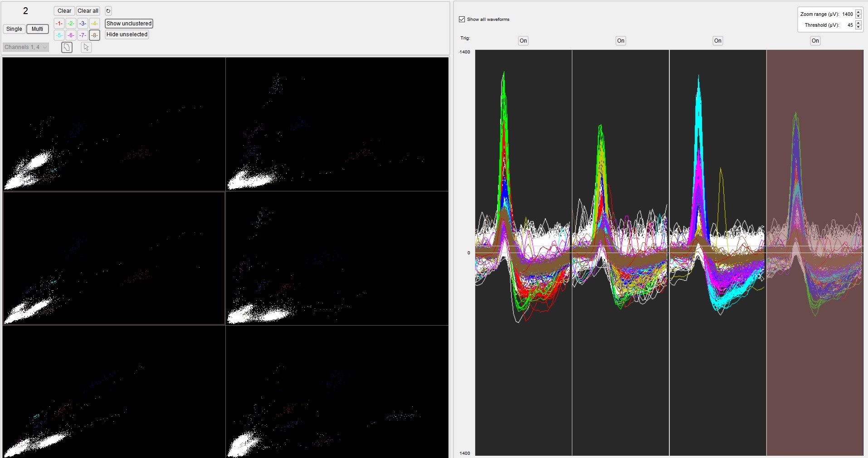Select the third channel waveform panel
Viewport: 868px width, 458px height.
[718, 253]
